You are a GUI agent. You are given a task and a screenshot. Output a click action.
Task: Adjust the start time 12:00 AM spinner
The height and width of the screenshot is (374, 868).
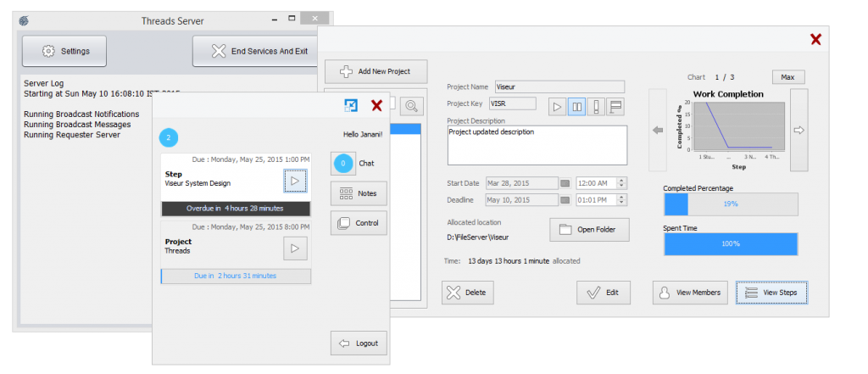[x=623, y=183]
